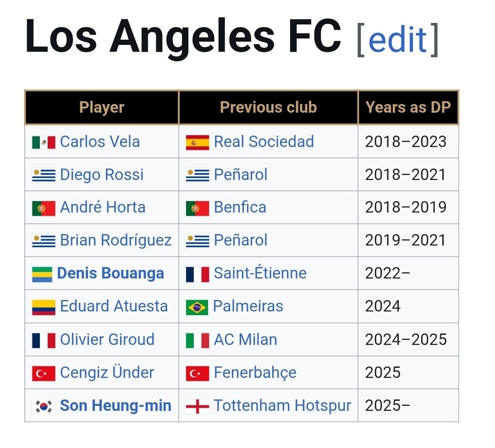
Task: Go to the Fenerbahçe club page
Action: [255, 372]
